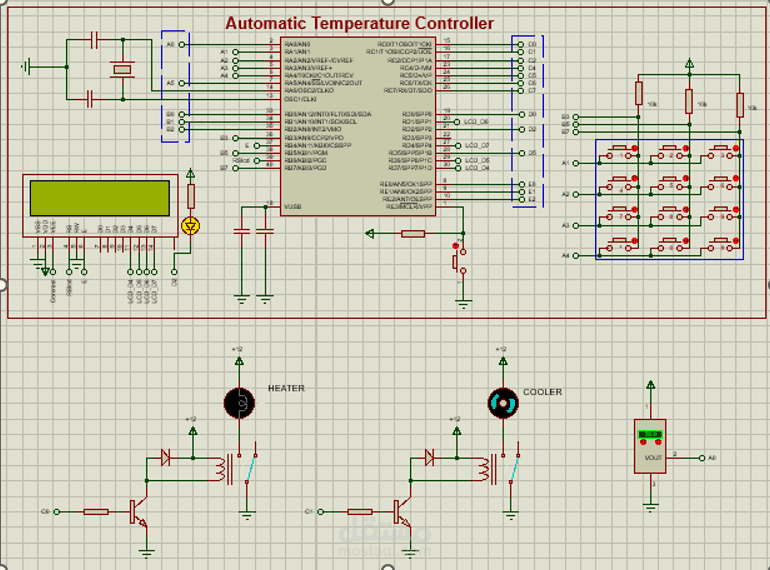This screenshot has height=570, width=770.
Task: Select the right 10k keypad pull-up resistor
Action: (x=740, y=105)
